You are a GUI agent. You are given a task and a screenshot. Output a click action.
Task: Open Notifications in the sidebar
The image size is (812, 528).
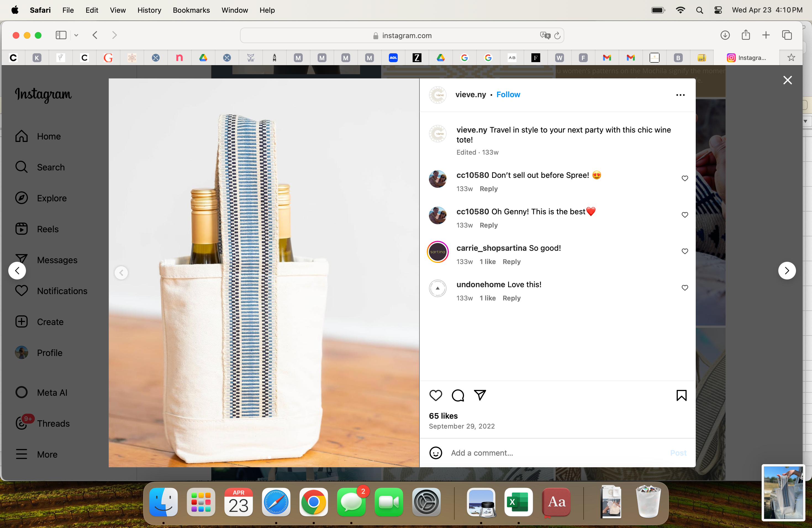[x=51, y=291]
